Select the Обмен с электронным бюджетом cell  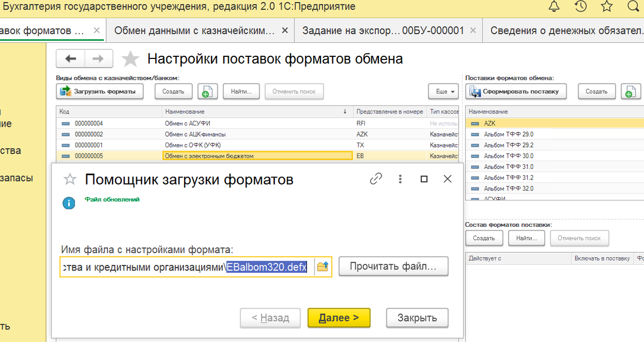pyautogui.click(x=258, y=156)
